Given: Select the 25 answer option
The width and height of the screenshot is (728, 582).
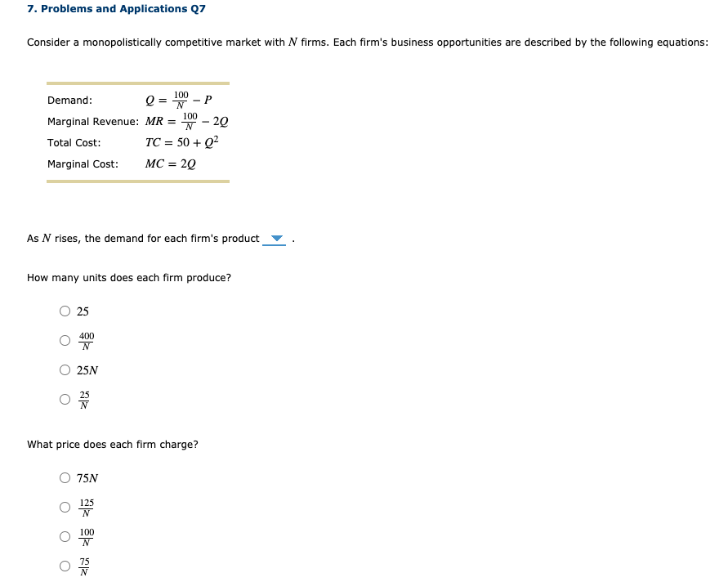Looking at the screenshot, I should pos(64,311).
